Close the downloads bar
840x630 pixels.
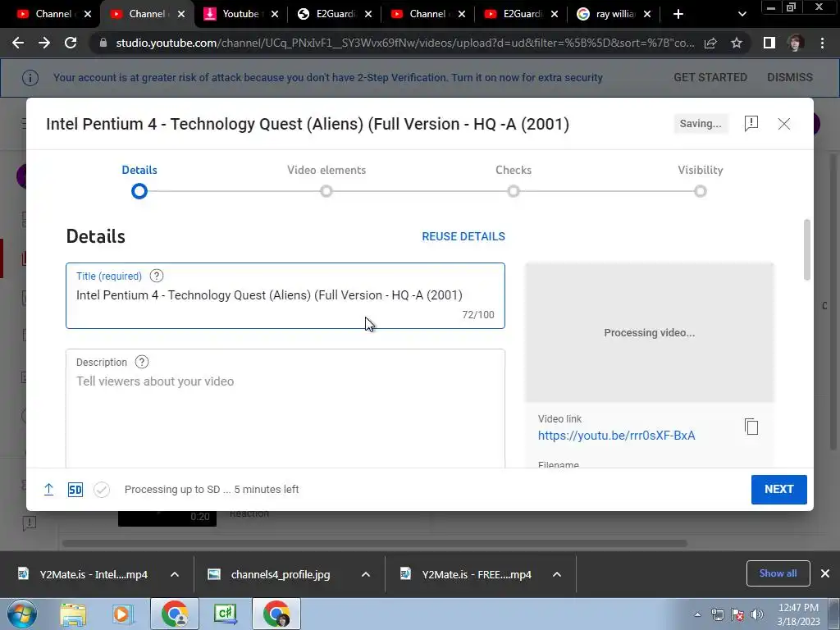click(x=825, y=573)
